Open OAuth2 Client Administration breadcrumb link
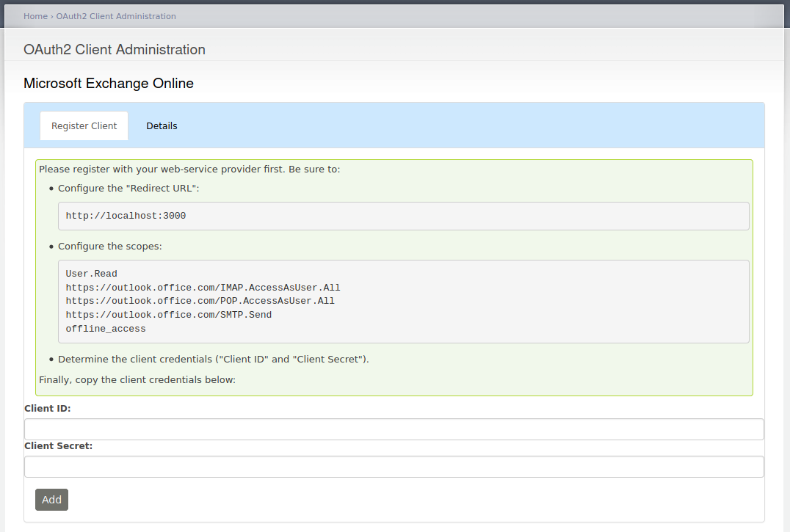The width and height of the screenshot is (790, 532). coord(116,16)
